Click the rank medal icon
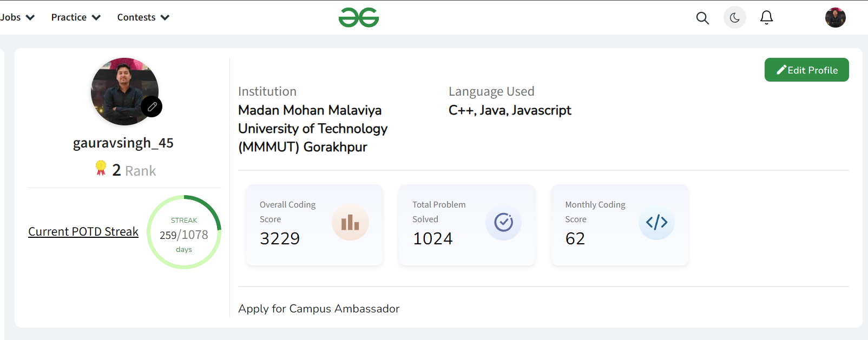The width and height of the screenshot is (868, 340). [x=101, y=168]
